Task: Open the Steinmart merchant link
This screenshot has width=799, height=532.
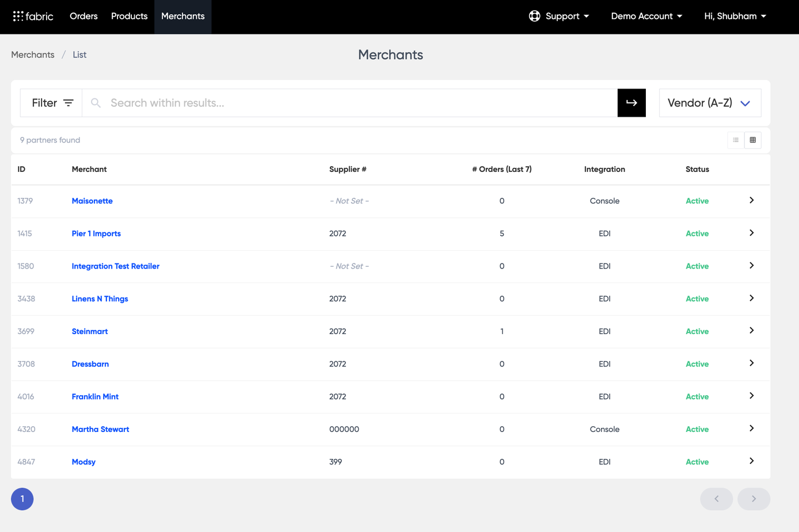Action: pos(90,331)
